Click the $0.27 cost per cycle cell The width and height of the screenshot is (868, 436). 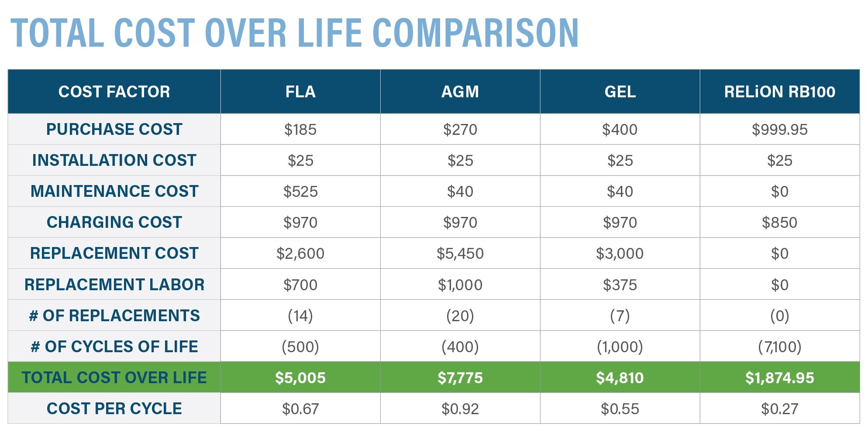(x=780, y=408)
